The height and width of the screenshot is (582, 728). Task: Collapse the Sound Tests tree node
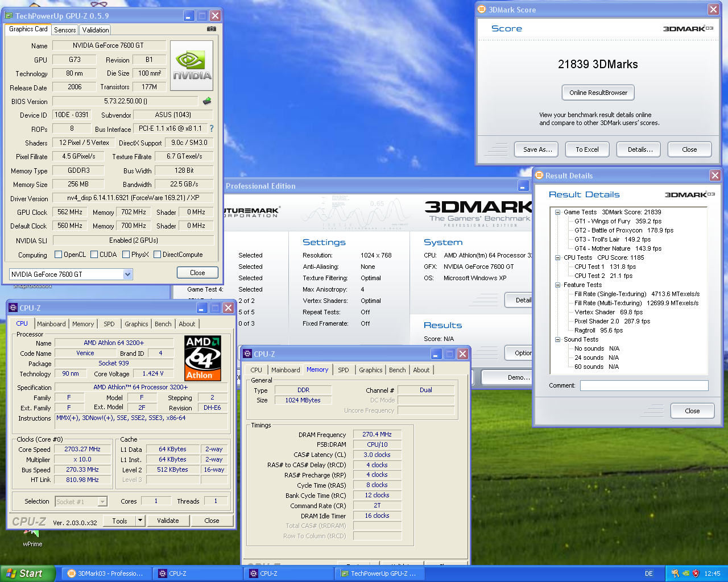point(558,339)
